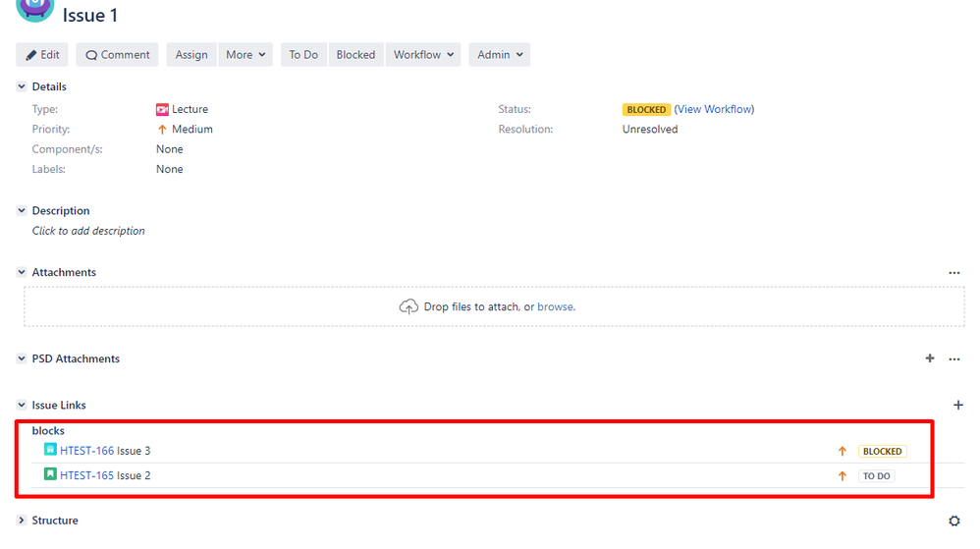Click the browse link to attach files

pos(556,307)
